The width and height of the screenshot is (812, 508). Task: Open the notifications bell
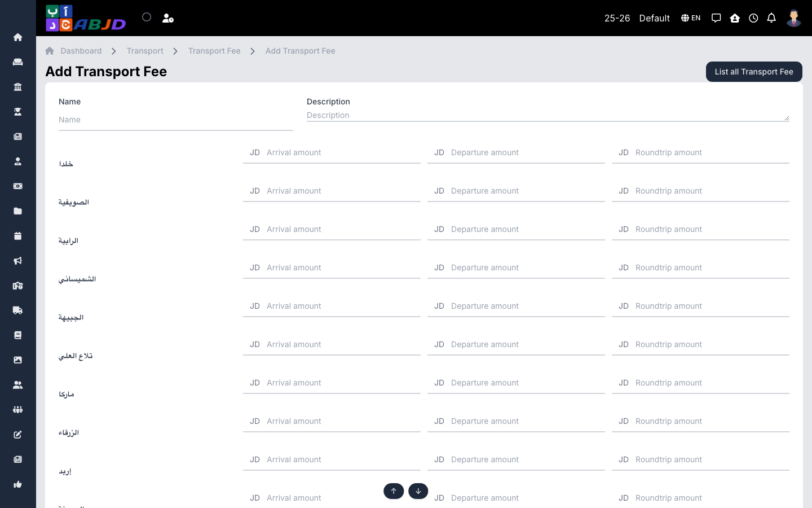point(771,18)
